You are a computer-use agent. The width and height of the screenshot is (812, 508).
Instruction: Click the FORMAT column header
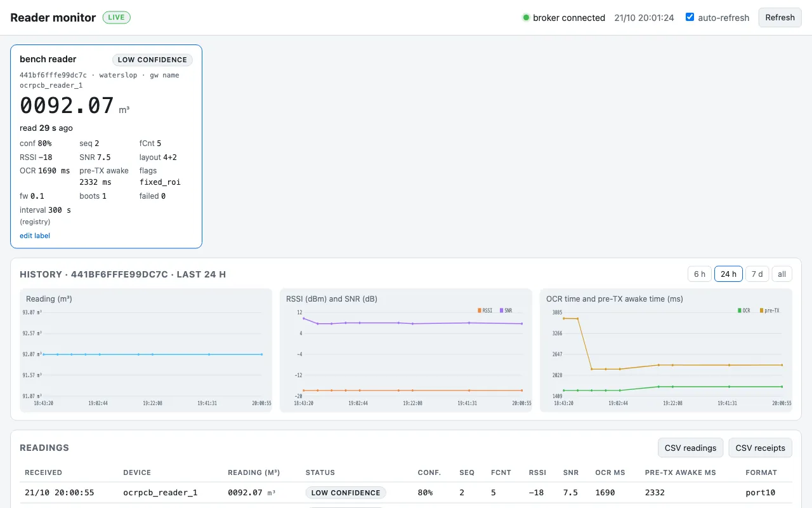761,472
